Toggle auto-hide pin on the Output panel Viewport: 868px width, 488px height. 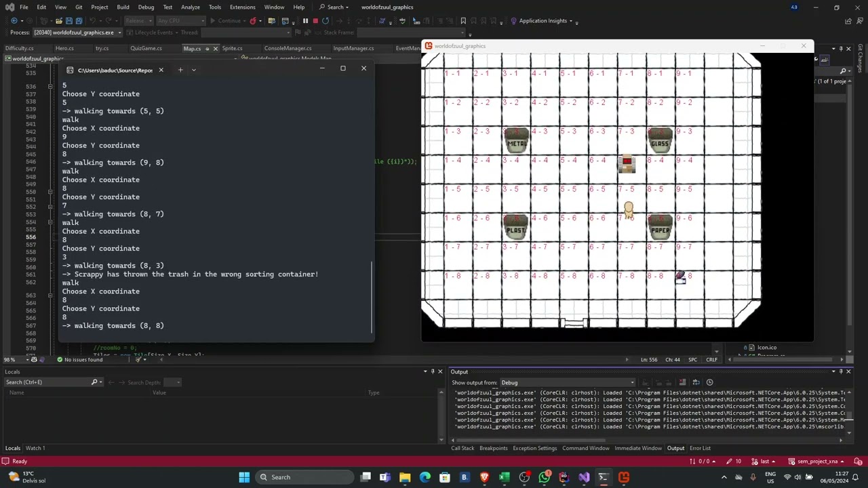(841, 371)
